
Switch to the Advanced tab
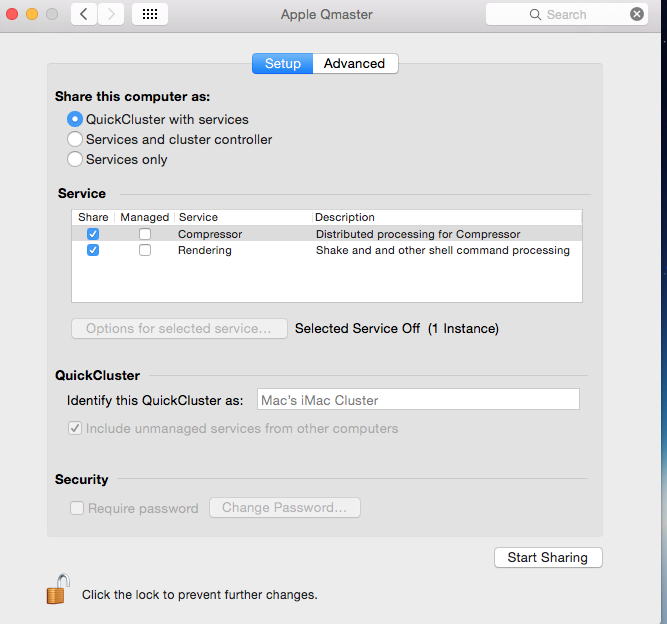tap(355, 63)
